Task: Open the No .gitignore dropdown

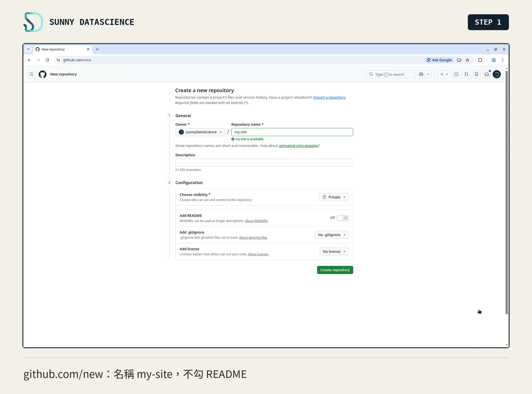Action: [332, 235]
